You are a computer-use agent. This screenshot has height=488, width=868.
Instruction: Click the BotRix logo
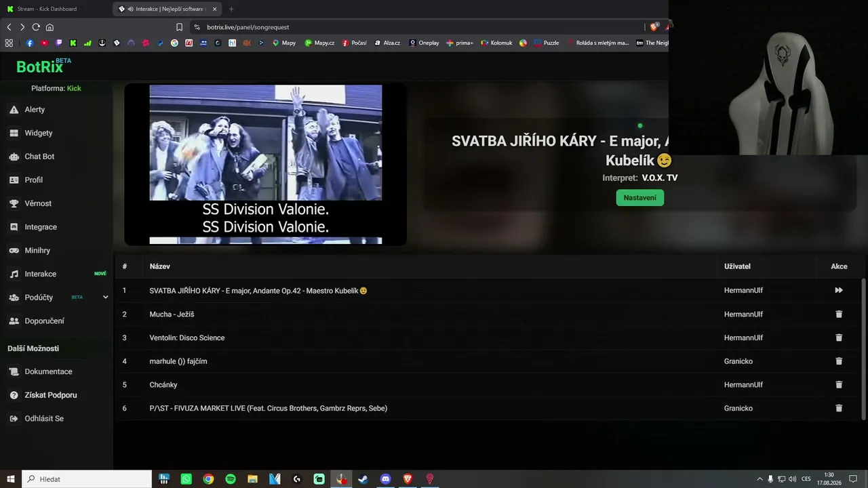click(x=43, y=66)
